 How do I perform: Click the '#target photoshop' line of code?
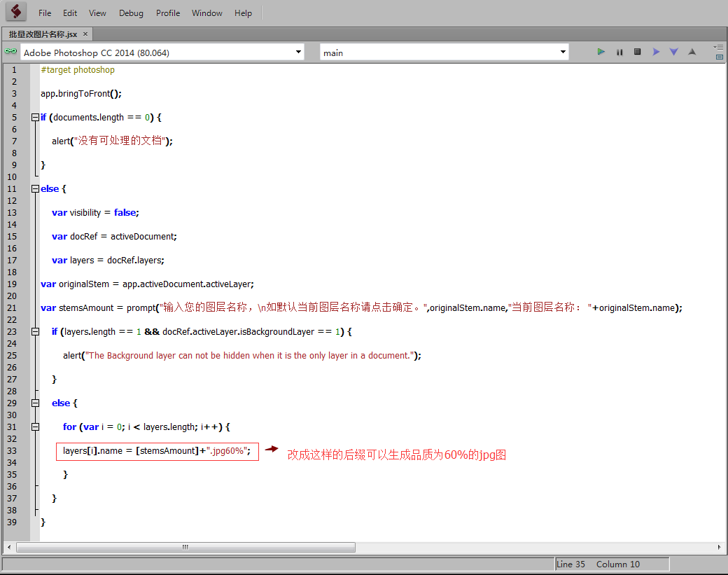[x=78, y=69]
